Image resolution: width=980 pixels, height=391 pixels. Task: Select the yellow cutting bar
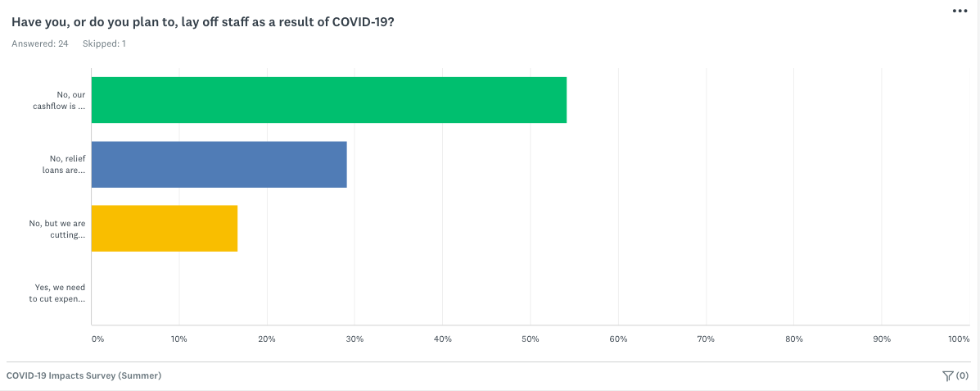point(165,229)
